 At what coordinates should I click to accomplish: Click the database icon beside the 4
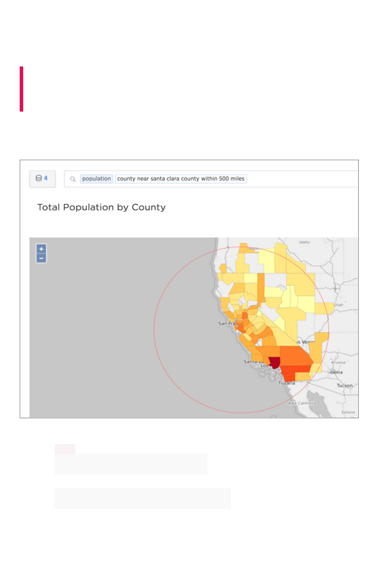[38, 178]
